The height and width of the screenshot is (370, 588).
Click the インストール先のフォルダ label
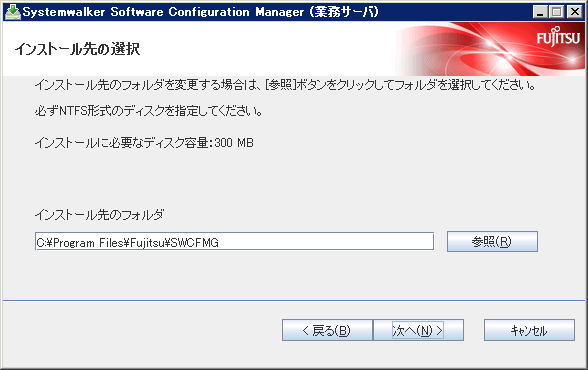point(99,215)
